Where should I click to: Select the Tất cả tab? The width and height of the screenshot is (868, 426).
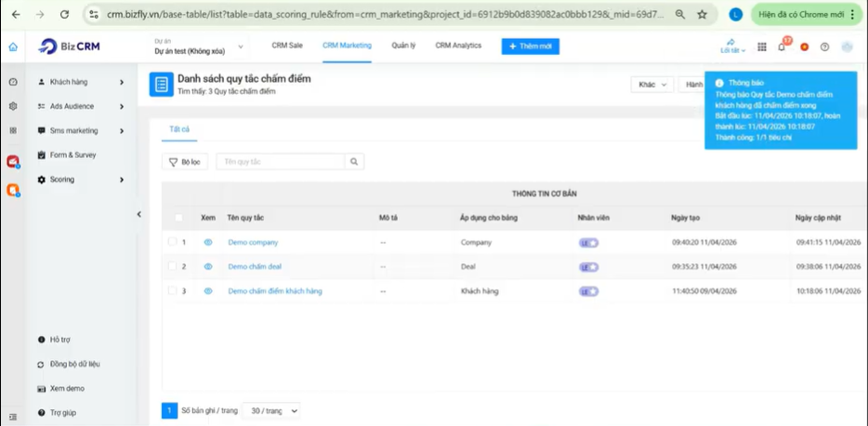179,129
